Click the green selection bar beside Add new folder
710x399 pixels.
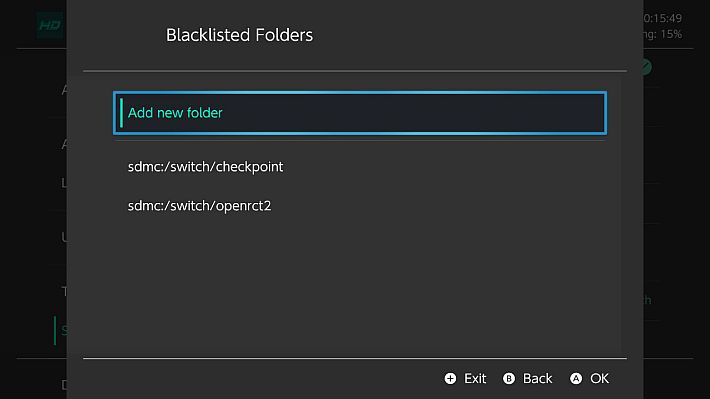[x=121, y=113]
